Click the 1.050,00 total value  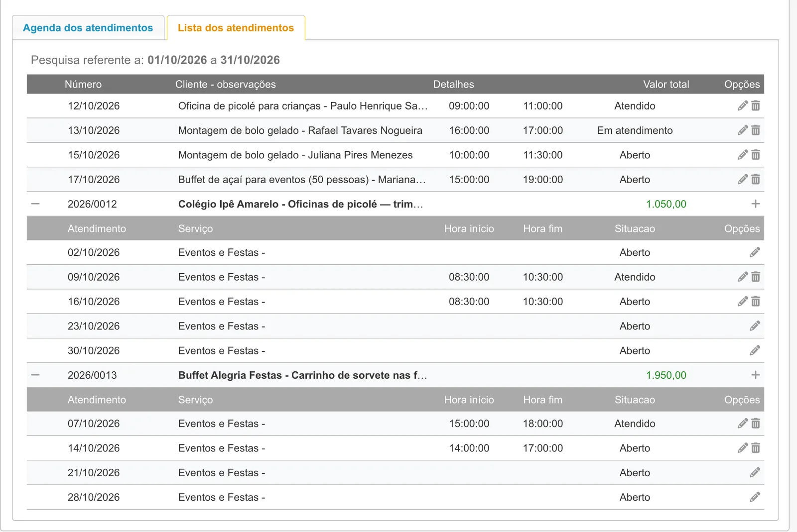coord(666,204)
